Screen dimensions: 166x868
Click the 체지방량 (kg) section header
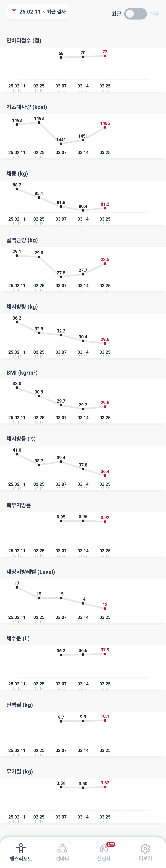point(22,307)
